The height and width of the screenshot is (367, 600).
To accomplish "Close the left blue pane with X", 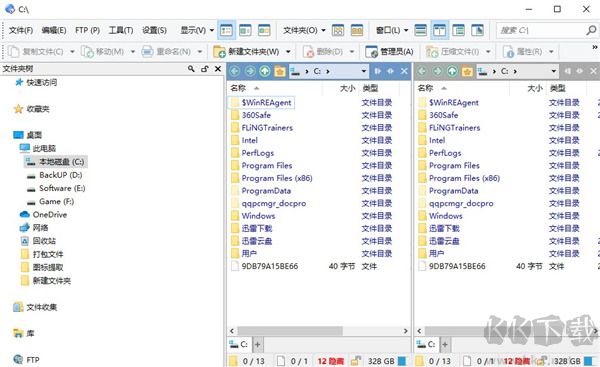I will [x=404, y=71].
